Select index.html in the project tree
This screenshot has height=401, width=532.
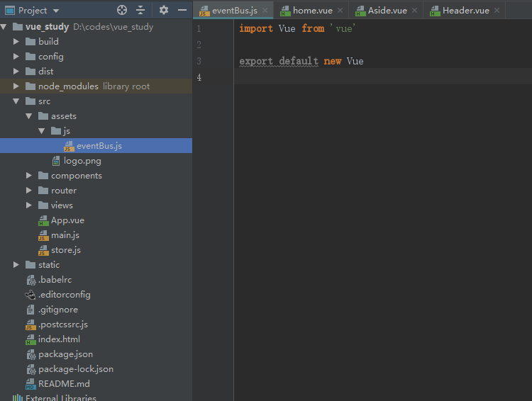pos(59,339)
